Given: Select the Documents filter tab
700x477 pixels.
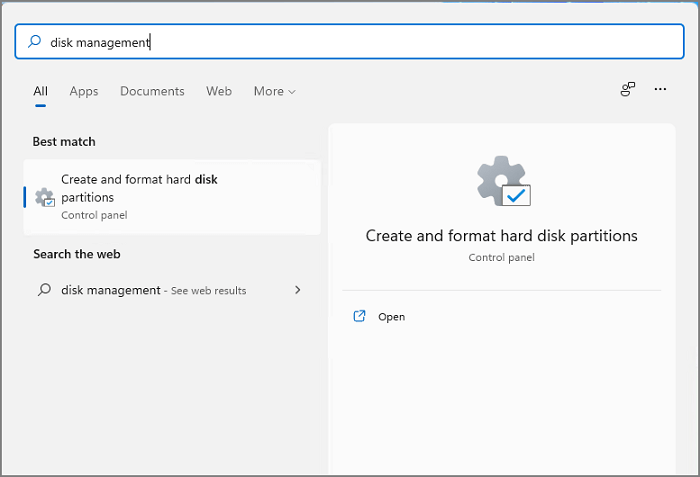Looking at the screenshot, I should (x=152, y=91).
